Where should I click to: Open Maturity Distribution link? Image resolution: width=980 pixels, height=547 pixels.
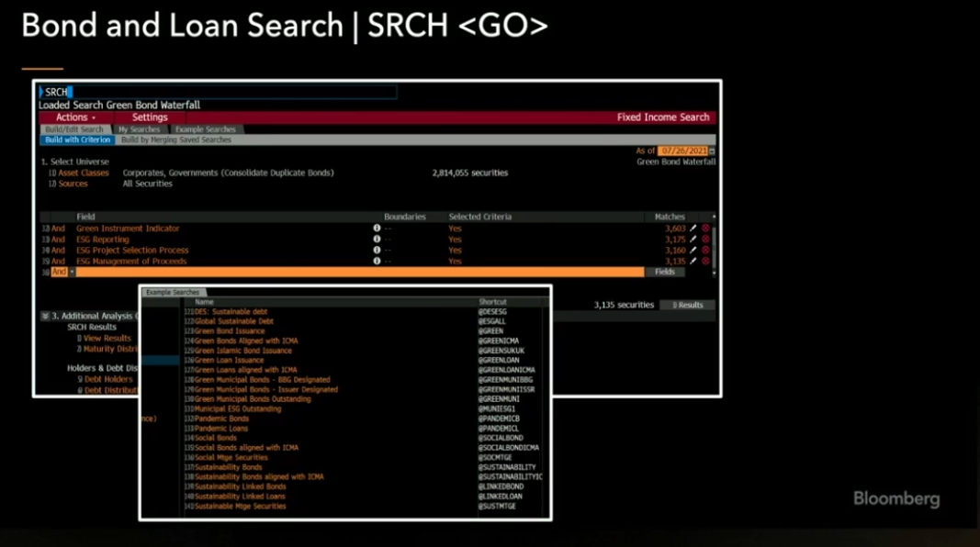pos(110,349)
